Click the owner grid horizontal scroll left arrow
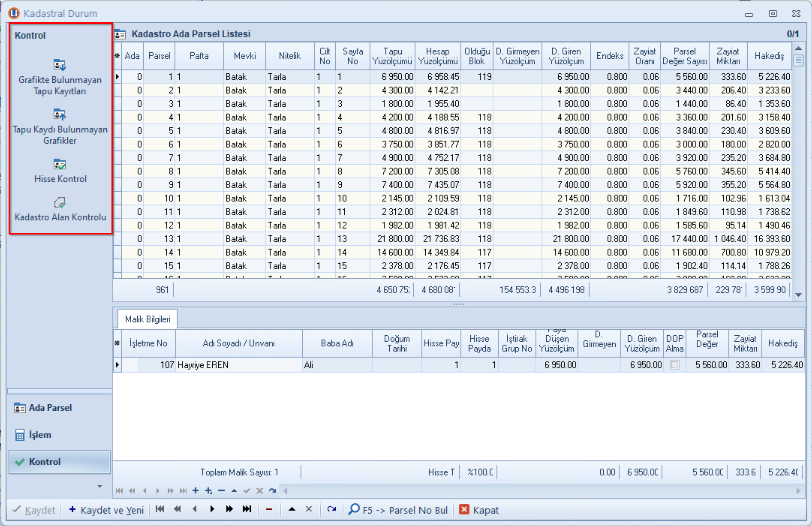The height and width of the screenshot is (526, 812). 286,491
